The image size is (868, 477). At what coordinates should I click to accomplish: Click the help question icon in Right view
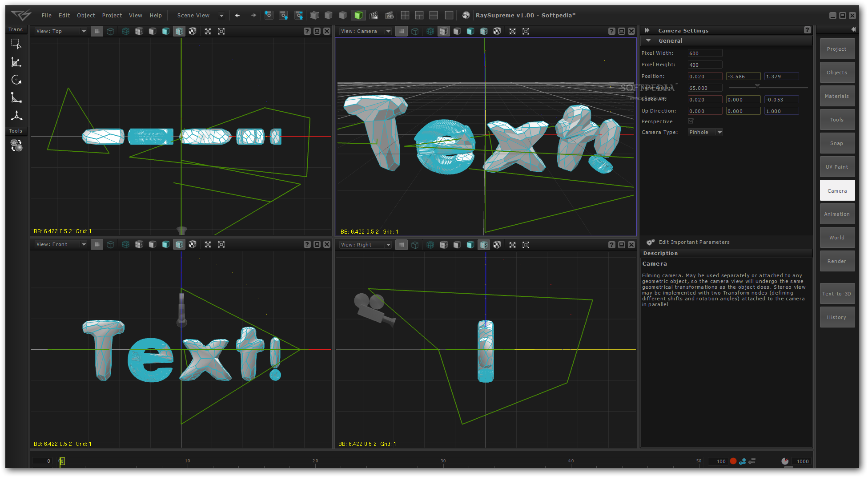coord(612,245)
